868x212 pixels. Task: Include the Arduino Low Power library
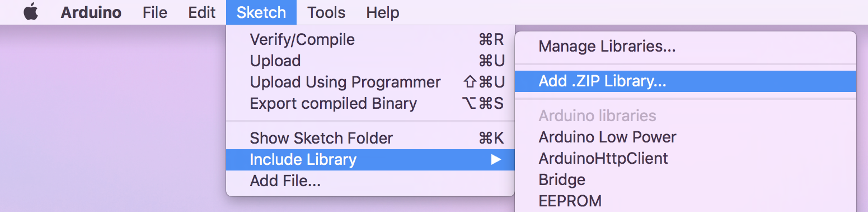click(686, 137)
